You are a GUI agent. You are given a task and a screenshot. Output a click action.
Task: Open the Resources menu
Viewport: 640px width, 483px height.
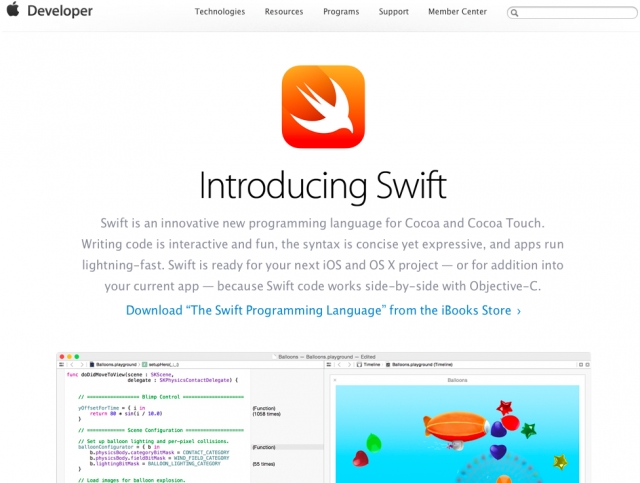click(x=284, y=11)
